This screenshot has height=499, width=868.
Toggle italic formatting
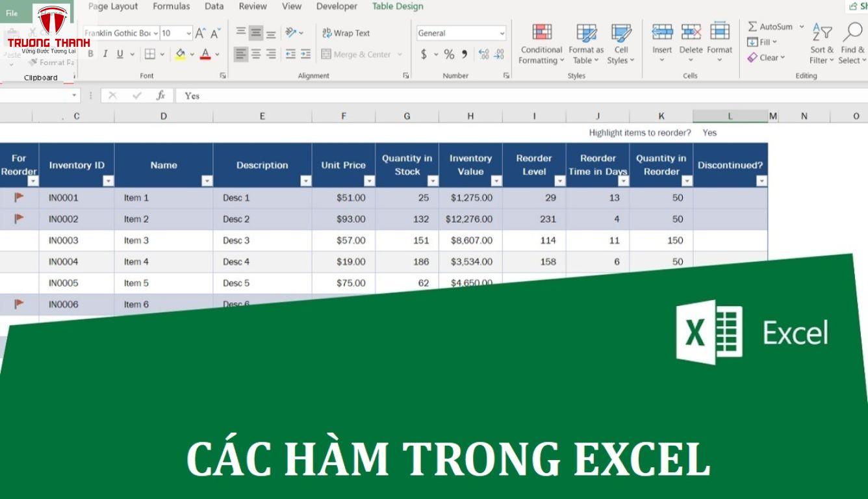coord(105,55)
